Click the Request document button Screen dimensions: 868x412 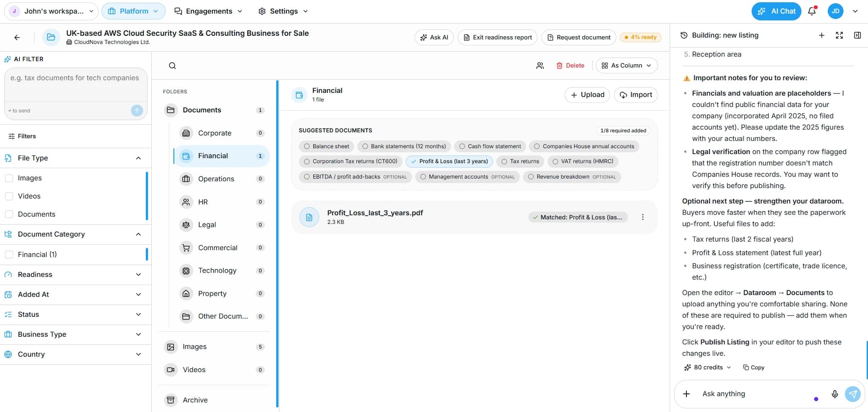point(579,38)
